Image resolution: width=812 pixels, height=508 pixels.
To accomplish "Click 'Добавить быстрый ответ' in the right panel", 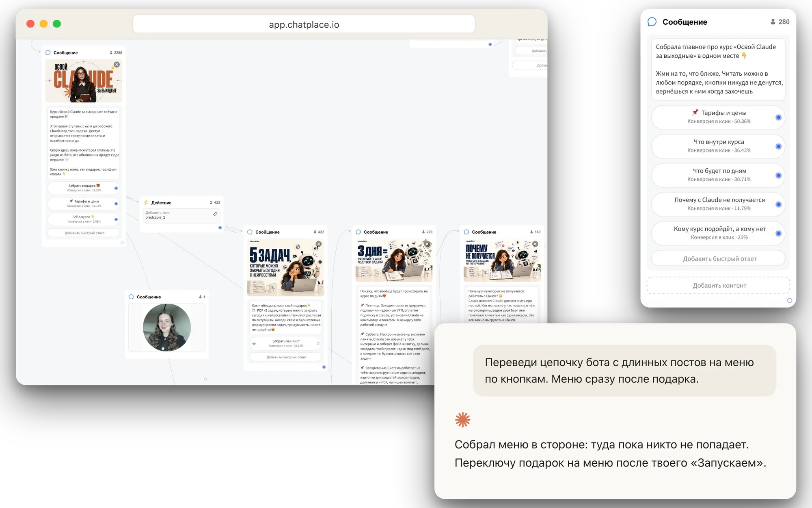I will [718, 258].
